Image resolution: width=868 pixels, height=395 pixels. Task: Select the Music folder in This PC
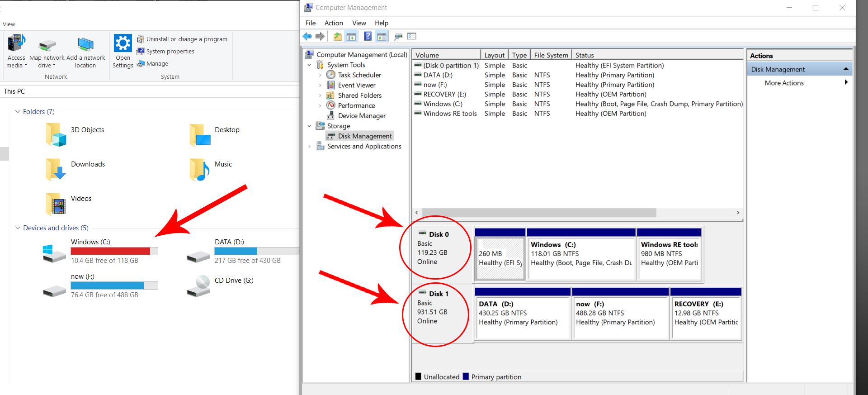(211, 169)
